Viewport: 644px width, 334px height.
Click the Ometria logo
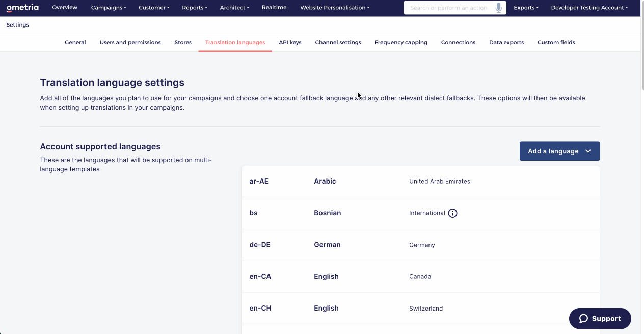click(x=22, y=8)
